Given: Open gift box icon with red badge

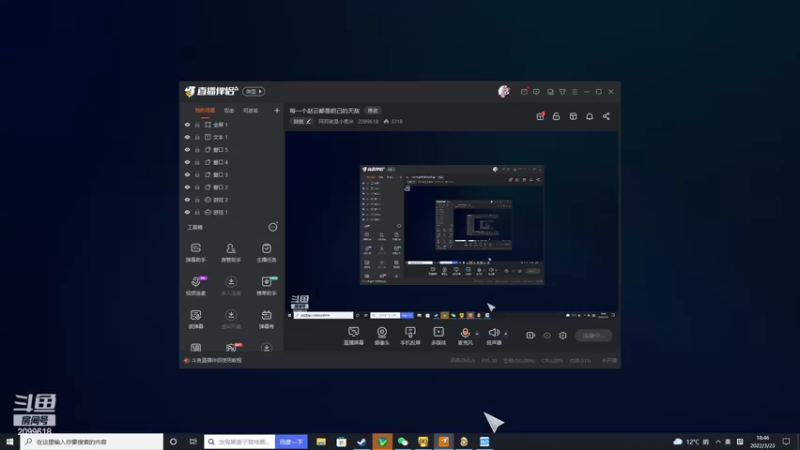Looking at the screenshot, I should tap(540, 116).
